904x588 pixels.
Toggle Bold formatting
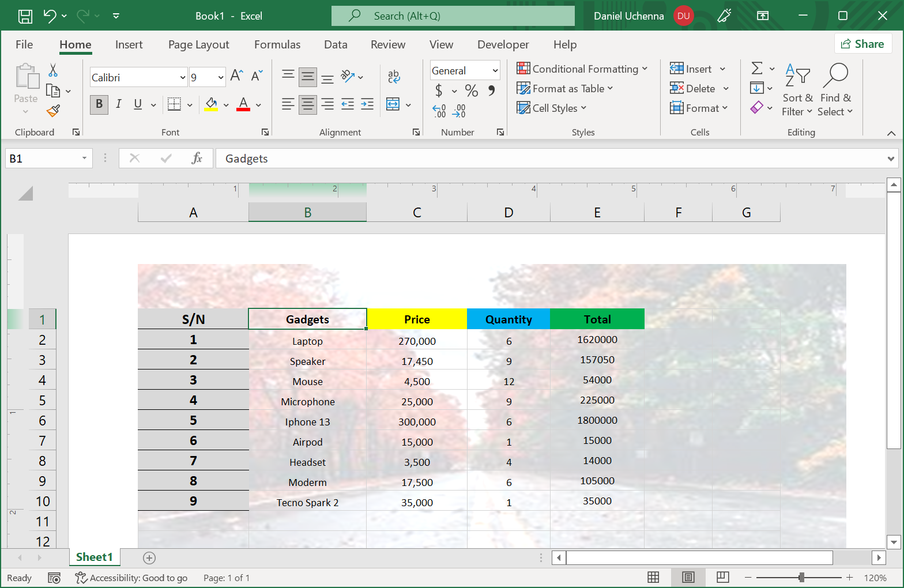99,104
